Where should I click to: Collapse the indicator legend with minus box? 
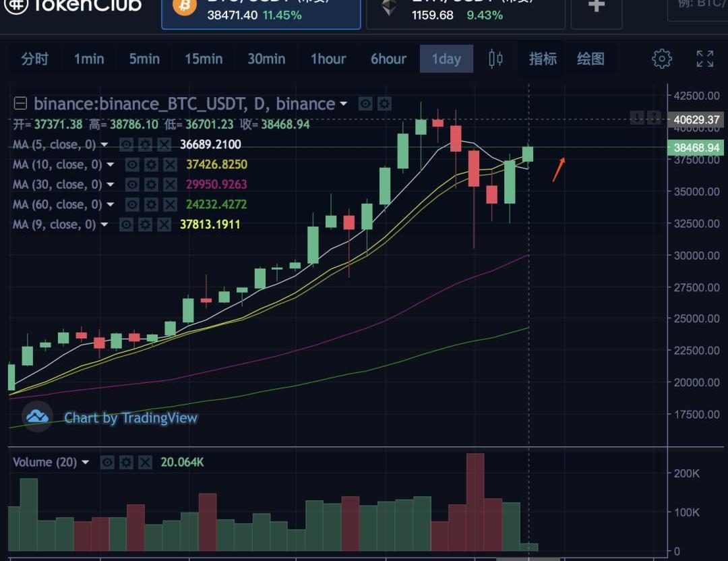click(x=20, y=104)
